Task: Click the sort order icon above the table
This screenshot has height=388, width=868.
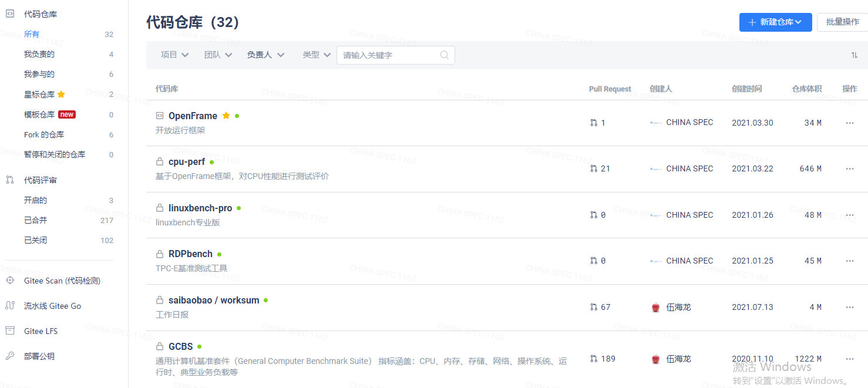Action: click(854, 55)
